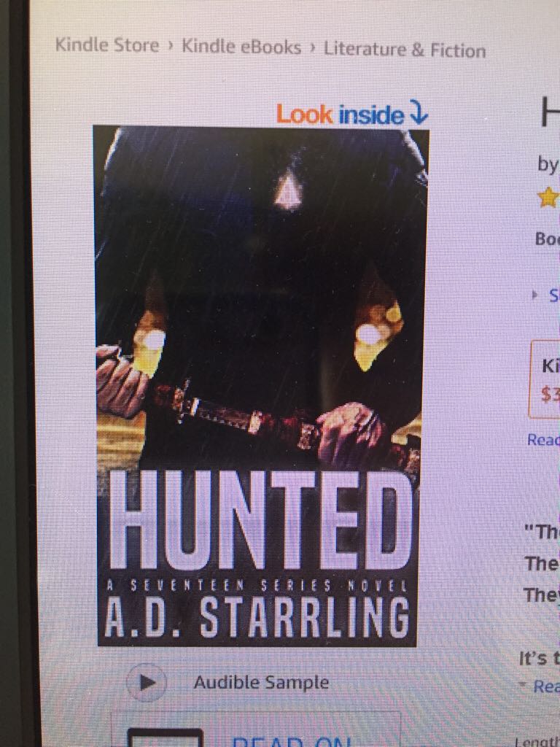Click the READ ON promo link

[292, 741]
